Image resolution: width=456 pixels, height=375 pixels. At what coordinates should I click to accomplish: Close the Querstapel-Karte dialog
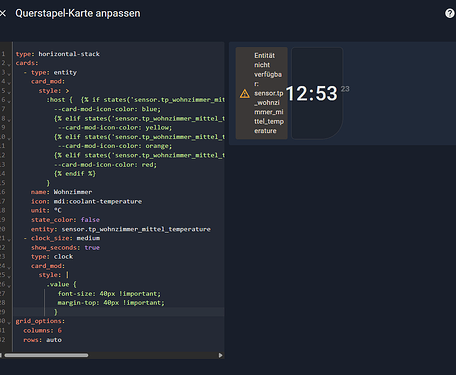pos(3,13)
